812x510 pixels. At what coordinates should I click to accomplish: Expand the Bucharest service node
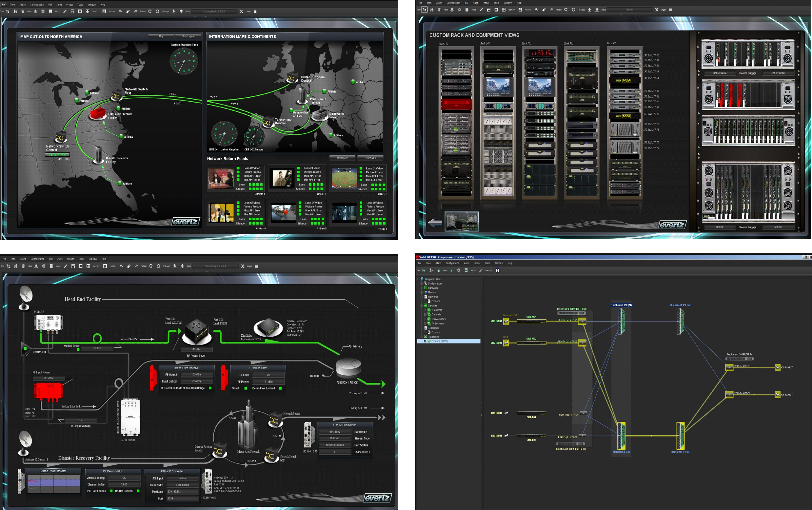(x=425, y=310)
